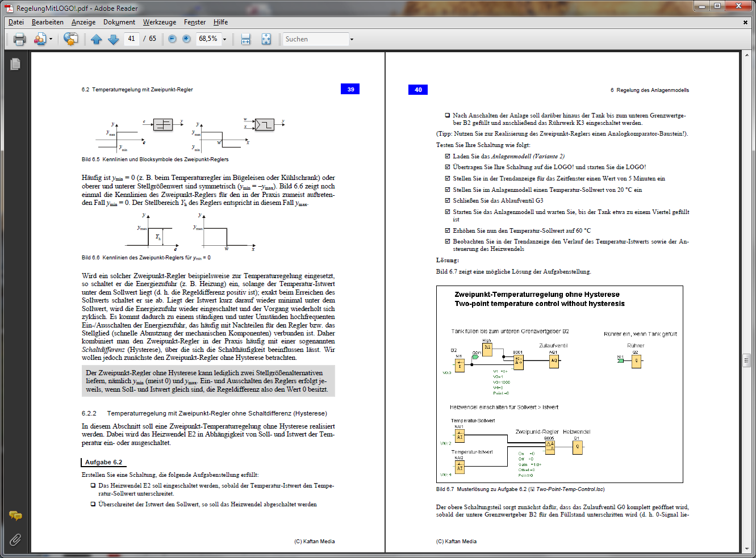Open the Dokument menu
The width and height of the screenshot is (756, 558).
pos(119,22)
